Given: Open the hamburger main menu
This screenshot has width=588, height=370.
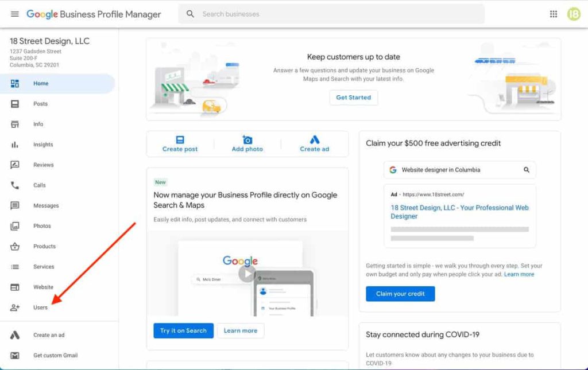Looking at the screenshot, I should click(x=14, y=14).
